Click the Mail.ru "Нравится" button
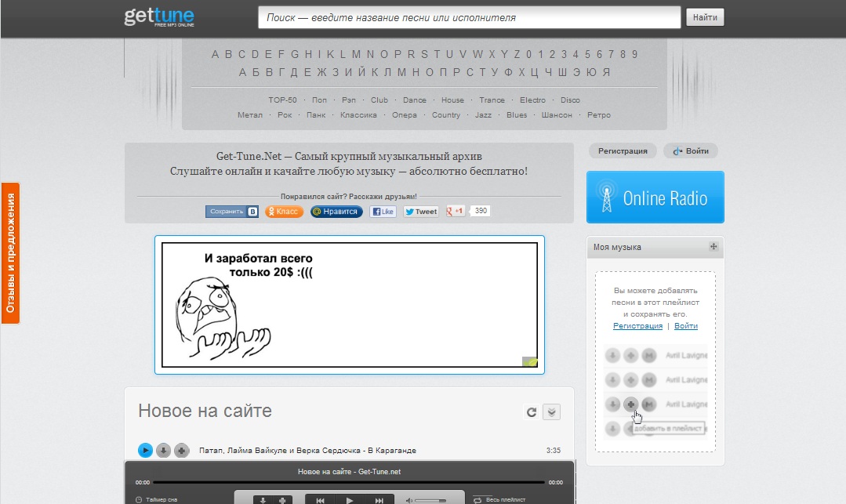This screenshot has height=504, width=846. click(336, 212)
